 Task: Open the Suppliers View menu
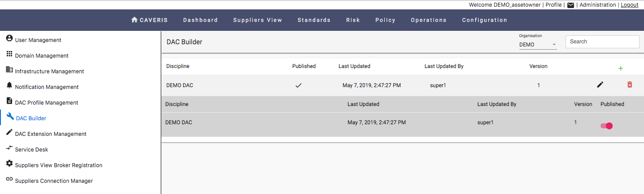click(258, 20)
